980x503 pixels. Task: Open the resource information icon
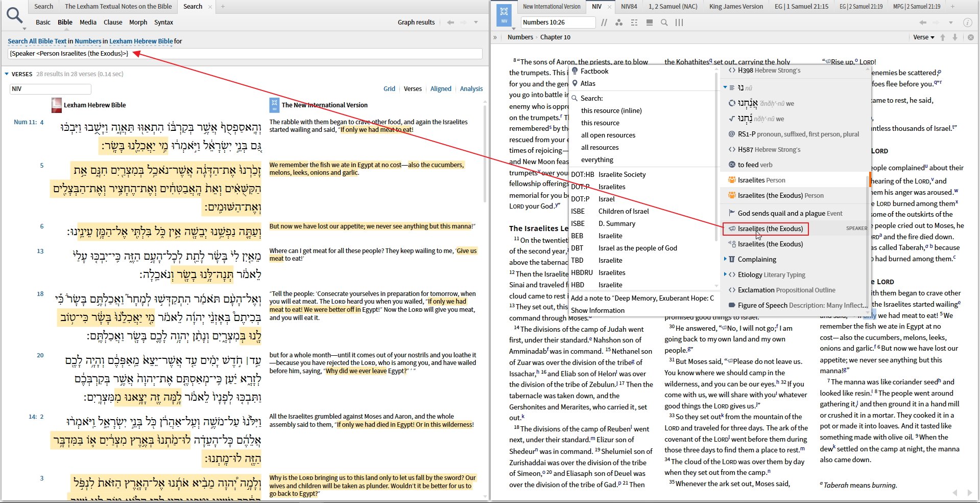coord(967,22)
